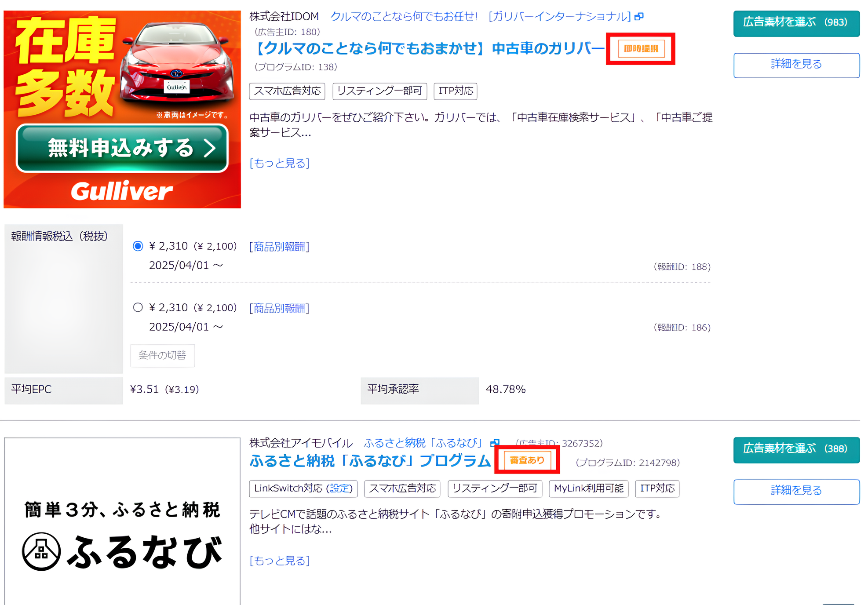Expand もっと見る on the ふるなび description
868x605 pixels.
click(280, 561)
